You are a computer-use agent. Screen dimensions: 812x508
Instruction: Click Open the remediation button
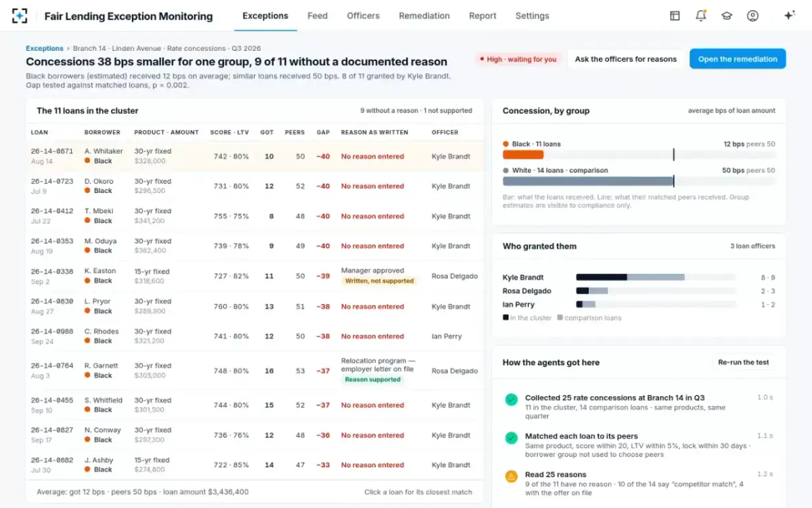738,59
